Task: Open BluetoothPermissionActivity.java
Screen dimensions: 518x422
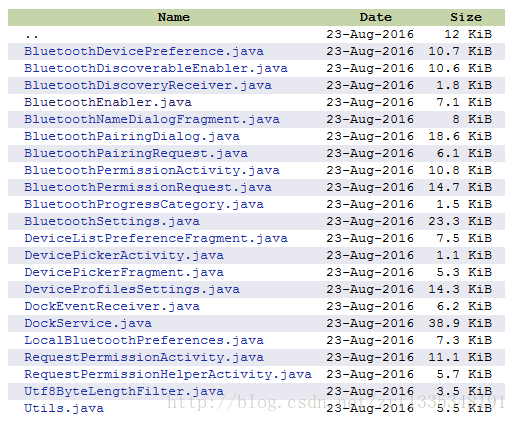Action: click(x=152, y=170)
